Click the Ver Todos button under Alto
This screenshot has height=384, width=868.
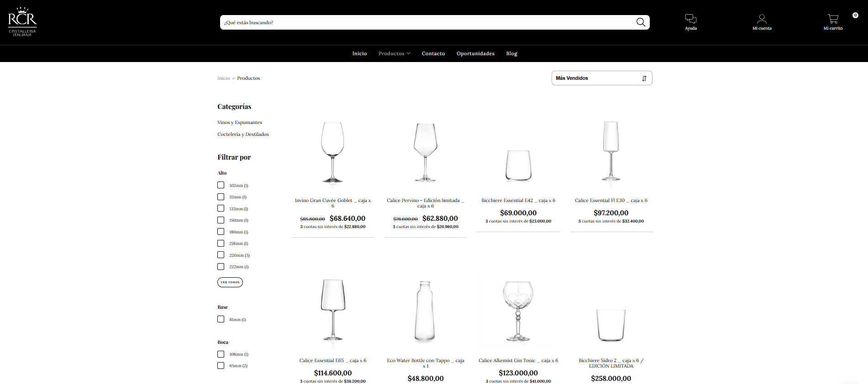coord(230,282)
